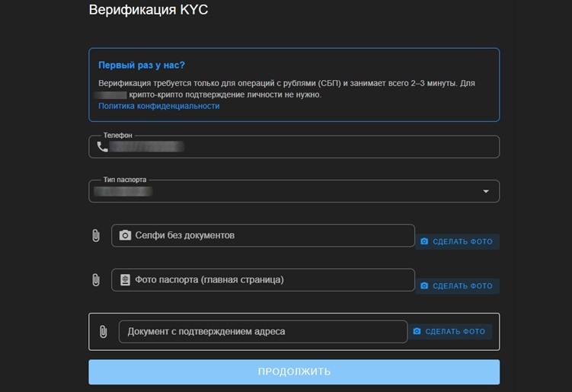Image resolution: width=572 pixels, height=392 pixels.
Task: Click the phone handset icon in Телефон field
Action: pyautogui.click(x=103, y=147)
